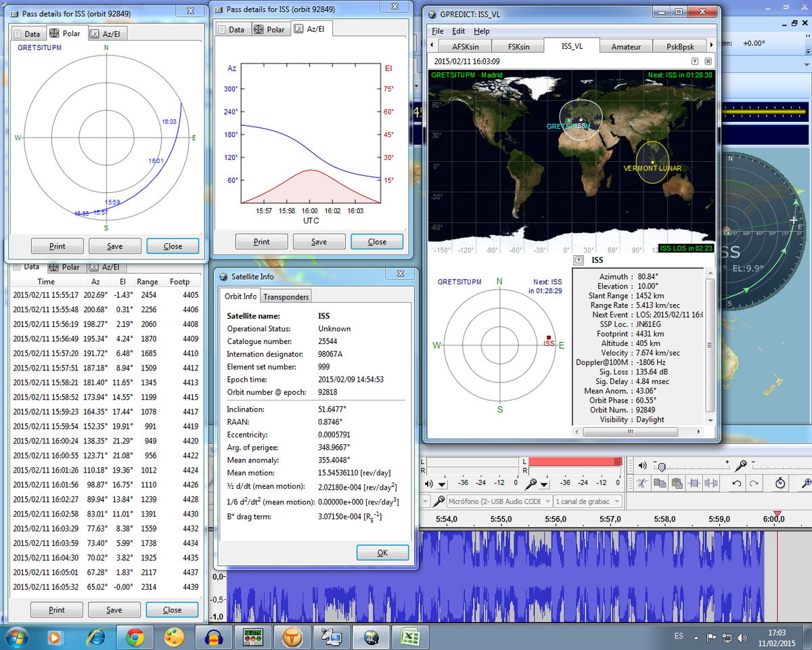Open the 1 canal de grabación channels dropdown

point(588,502)
